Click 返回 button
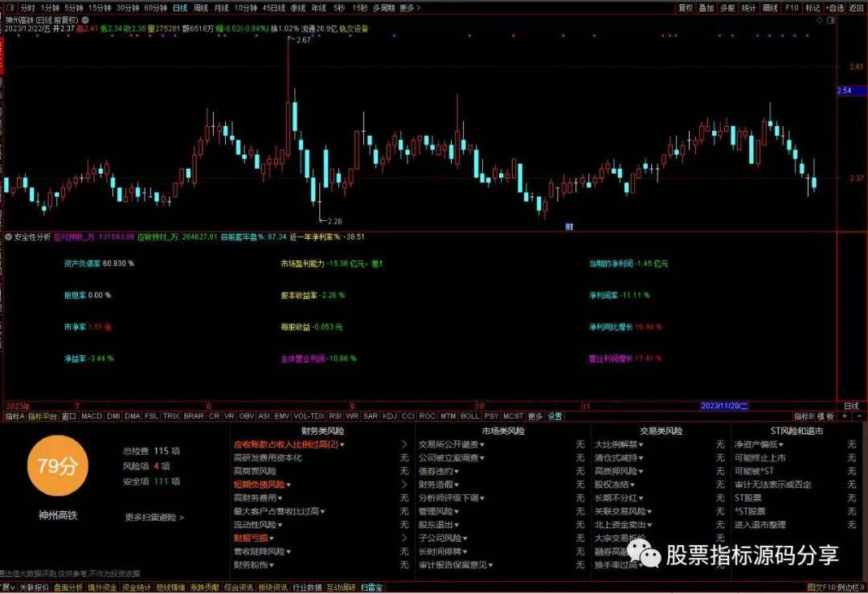The width and height of the screenshot is (868, 594). pyautogui.click(x=857, y=8)
